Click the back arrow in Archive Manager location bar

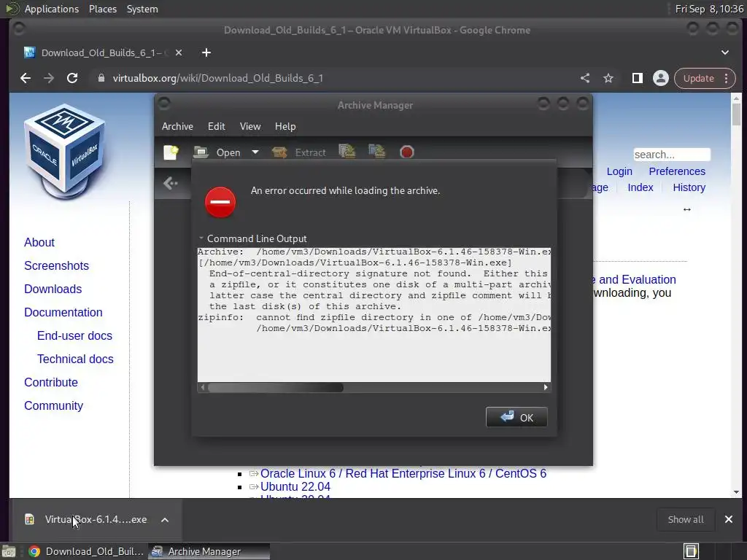(171, 183)
